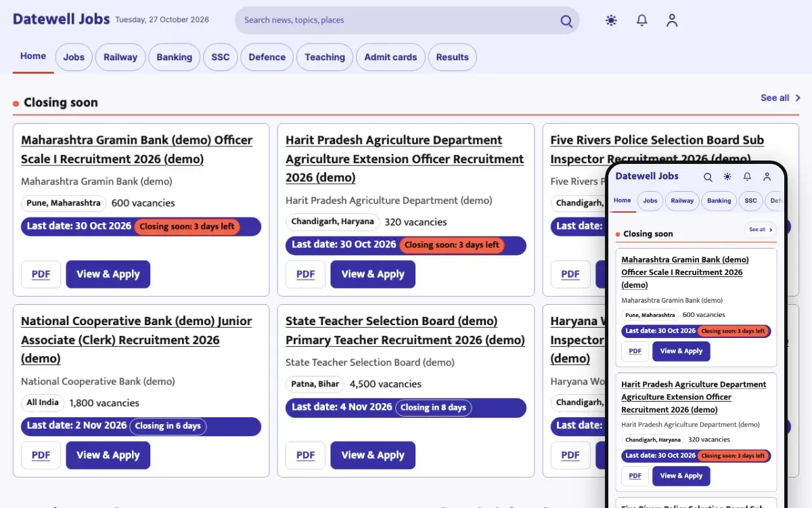Open the Railway category tab
The image size is (812, 508).
click(x=120, y=58)
